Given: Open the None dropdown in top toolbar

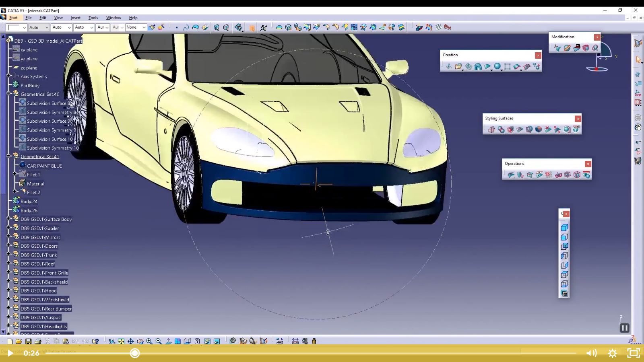Looking at the screenshot, I should coord(144,27).
